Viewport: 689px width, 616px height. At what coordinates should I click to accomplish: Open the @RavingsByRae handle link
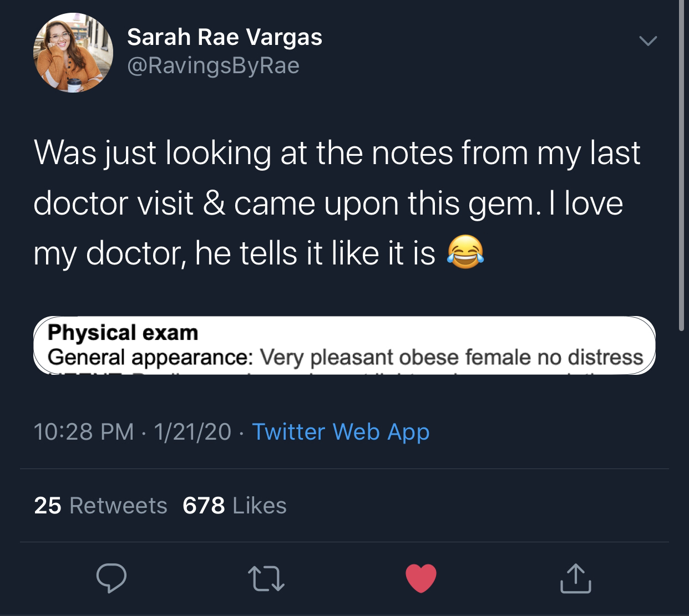pos(213,66)
